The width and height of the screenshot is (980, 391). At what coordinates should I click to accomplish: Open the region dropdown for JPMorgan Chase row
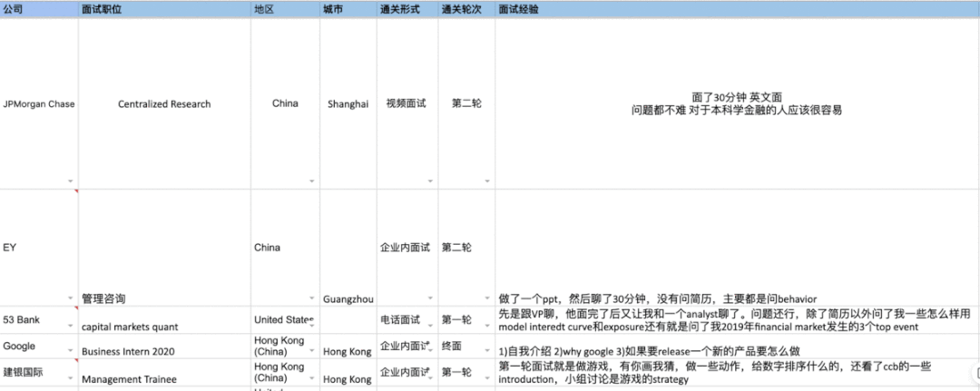311,181
